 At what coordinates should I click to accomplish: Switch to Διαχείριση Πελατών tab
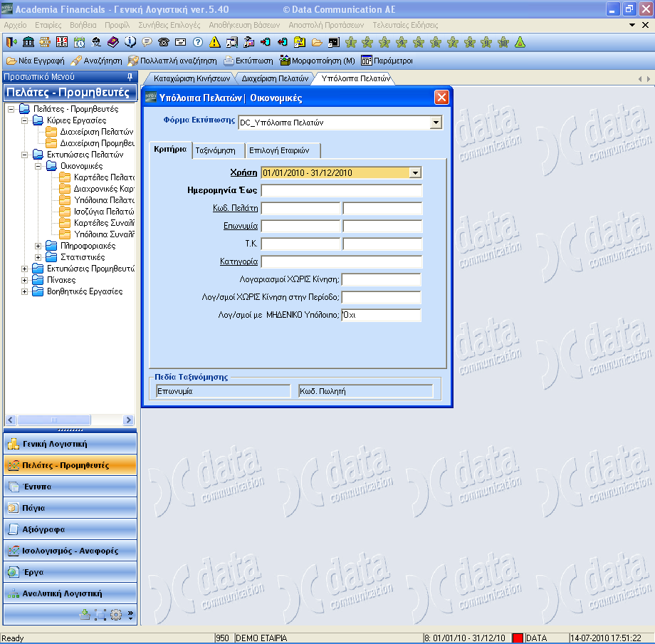coord(275,78)
